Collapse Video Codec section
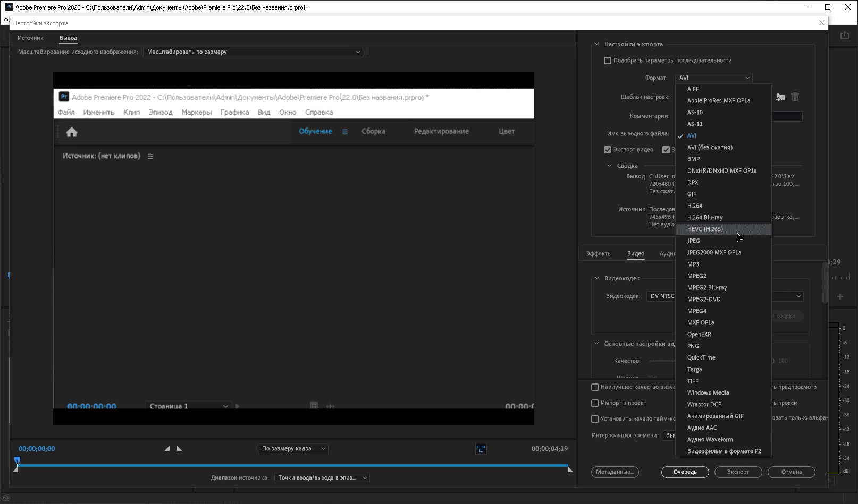The height and width of the screenshot is (504, 858). pos(597,278)
